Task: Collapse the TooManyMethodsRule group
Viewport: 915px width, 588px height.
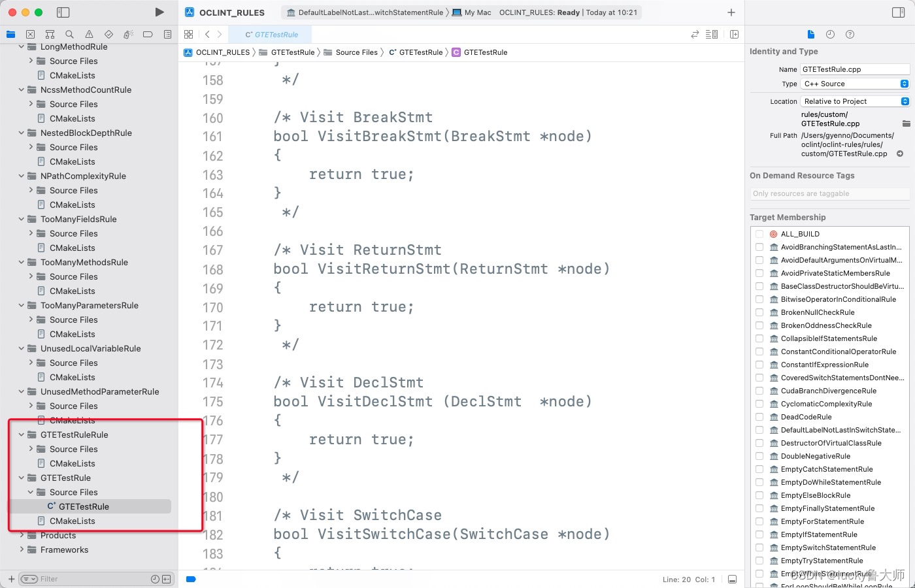Action: tap(22, 262)
